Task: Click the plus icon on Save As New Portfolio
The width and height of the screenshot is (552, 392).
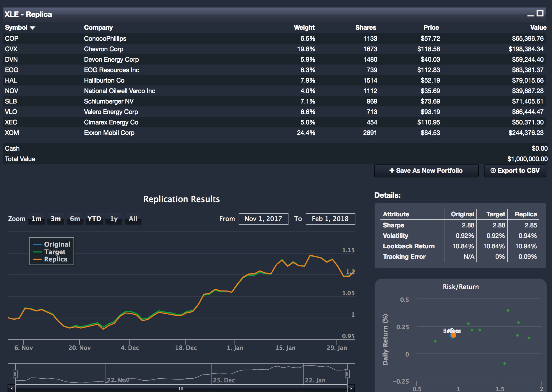Action: click(x=392, y=171)
